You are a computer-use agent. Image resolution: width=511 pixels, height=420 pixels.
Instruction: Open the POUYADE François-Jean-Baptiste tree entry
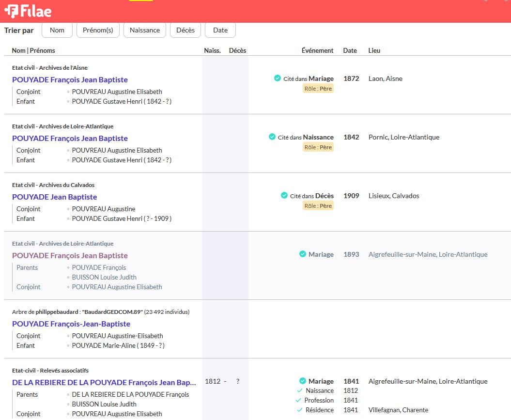[x=71, y=324]
